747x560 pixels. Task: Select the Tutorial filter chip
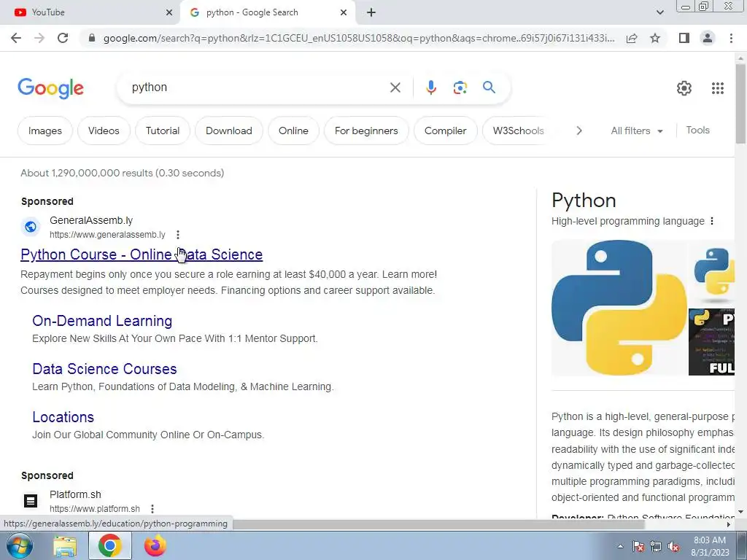pos(163,131)
